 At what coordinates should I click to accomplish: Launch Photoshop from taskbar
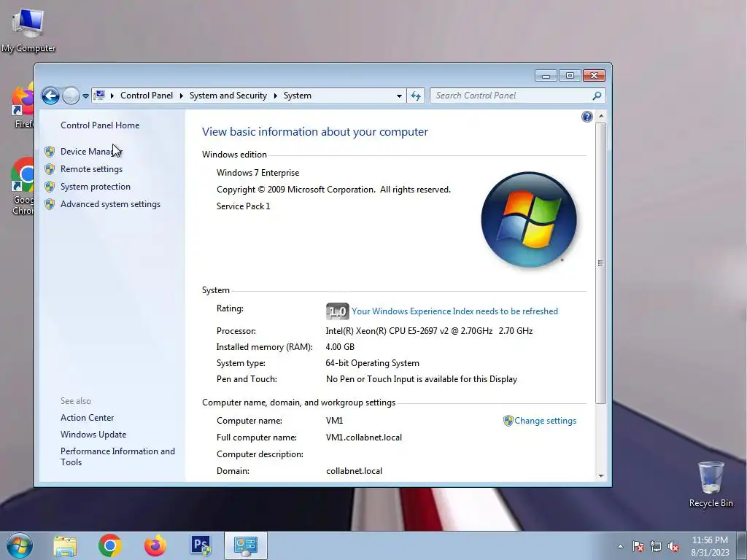[x=201, y=545]
